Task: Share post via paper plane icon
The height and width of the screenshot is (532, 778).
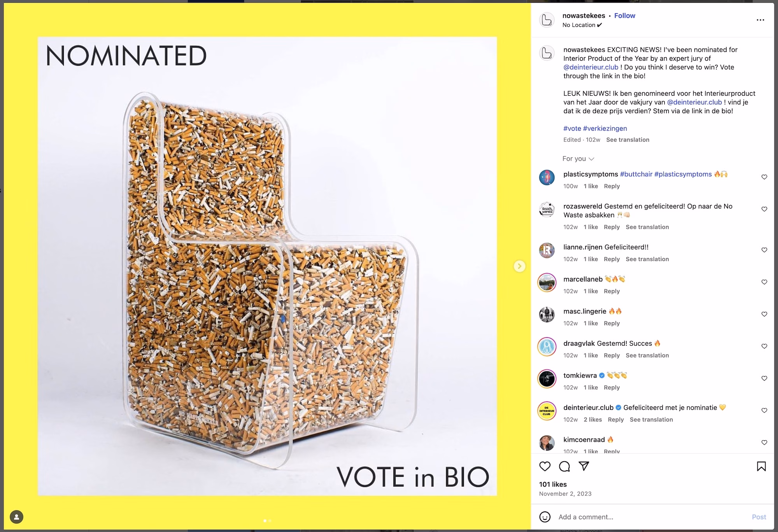Action: click(584, 466)
